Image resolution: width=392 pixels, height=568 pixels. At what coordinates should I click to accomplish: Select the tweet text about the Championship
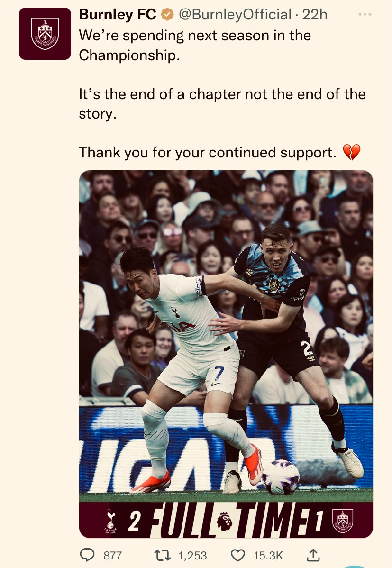[x=195, y=46]
